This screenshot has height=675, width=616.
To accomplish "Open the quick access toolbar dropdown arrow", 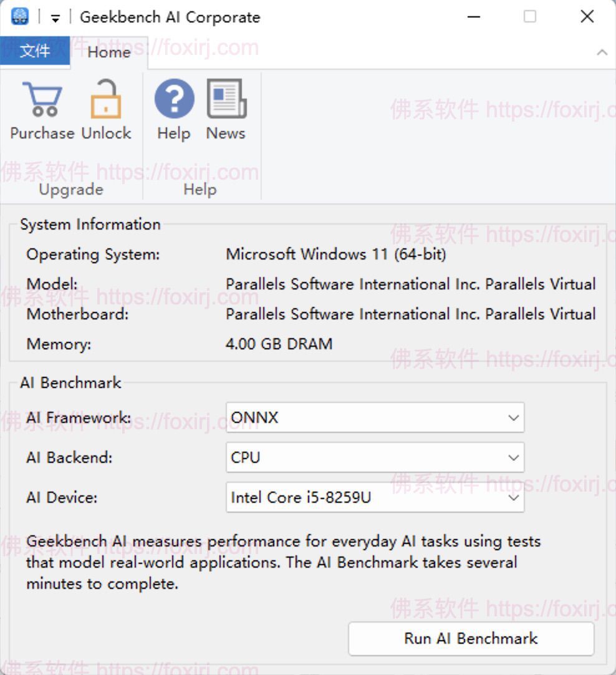I will point(55,17).
